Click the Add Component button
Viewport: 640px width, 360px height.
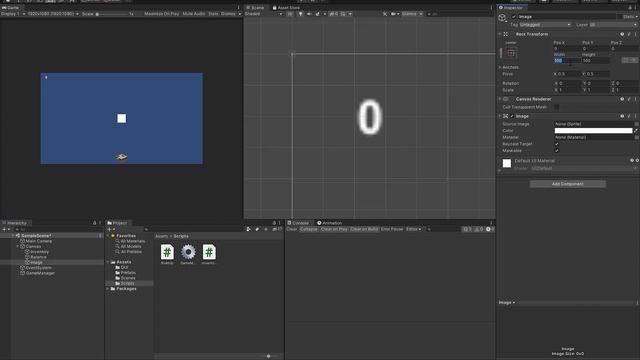(x=567, y=184)
